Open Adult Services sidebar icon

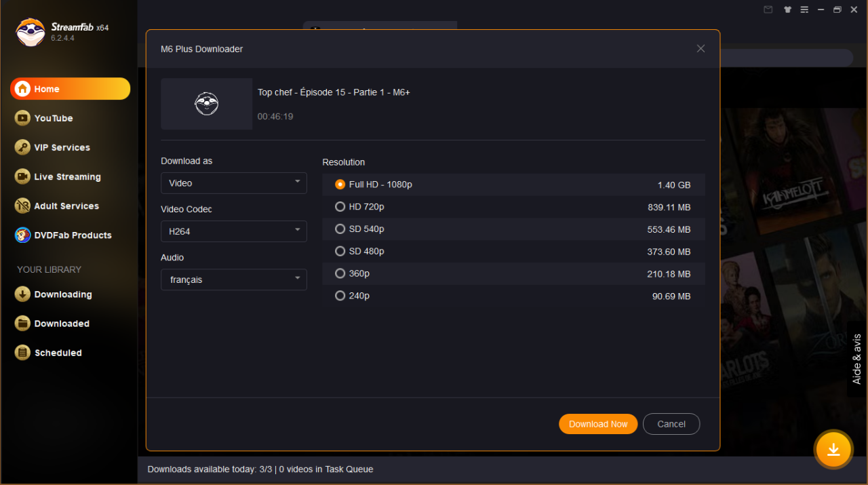(x=23, y=206)
